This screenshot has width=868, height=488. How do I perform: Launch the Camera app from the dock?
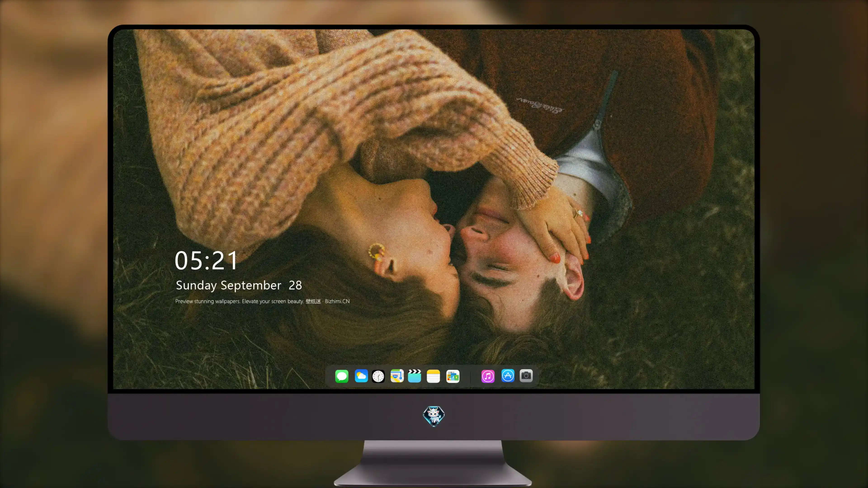(526, 375)
